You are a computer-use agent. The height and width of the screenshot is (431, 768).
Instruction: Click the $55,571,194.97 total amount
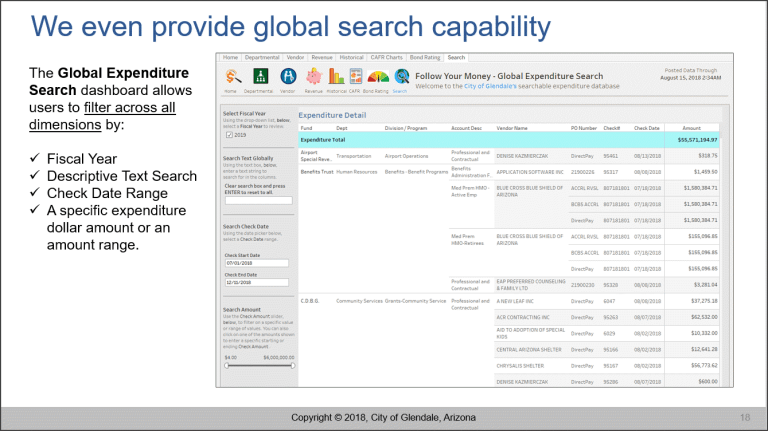click(x=697, y=140)
